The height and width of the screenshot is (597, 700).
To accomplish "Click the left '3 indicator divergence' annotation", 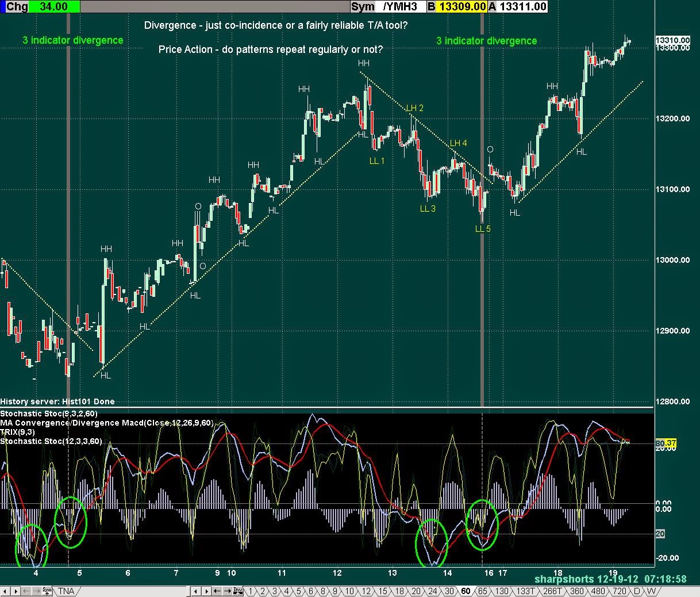I will (x=73, y=40).
